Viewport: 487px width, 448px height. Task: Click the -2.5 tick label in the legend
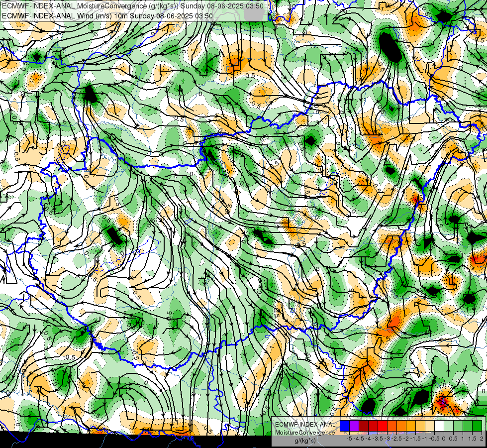[x=397, y=439]
